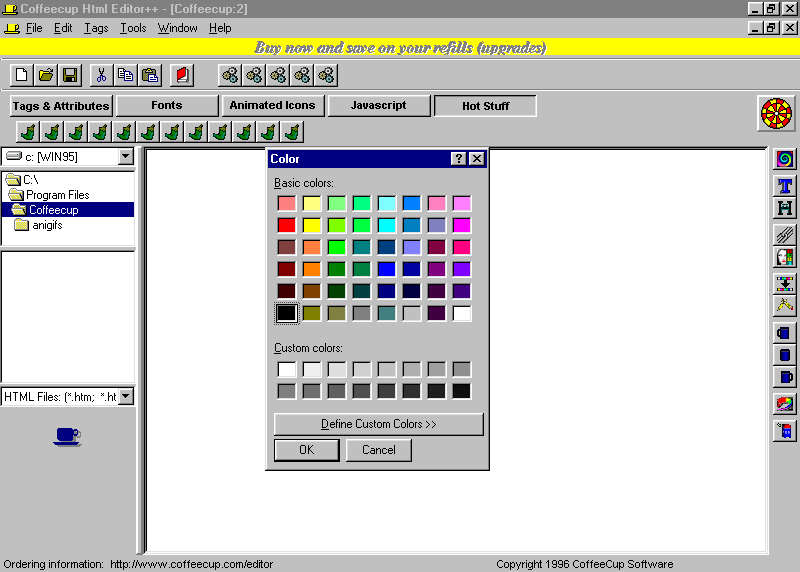This screenshot has width=800, height=572.
Task: Select the H heading icon
Action: 785,208
